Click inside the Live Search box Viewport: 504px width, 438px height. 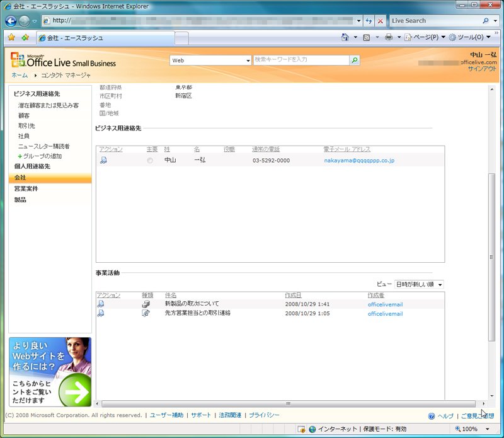click(435, 21)
